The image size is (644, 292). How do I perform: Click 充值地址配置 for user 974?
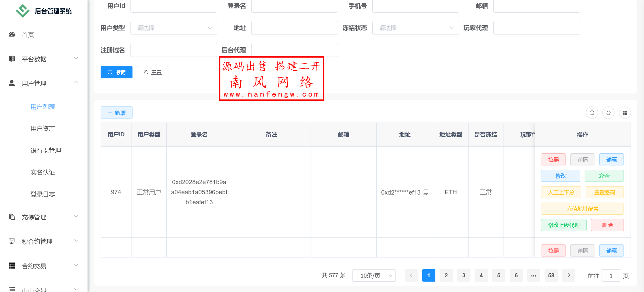[x=582, y=209]
